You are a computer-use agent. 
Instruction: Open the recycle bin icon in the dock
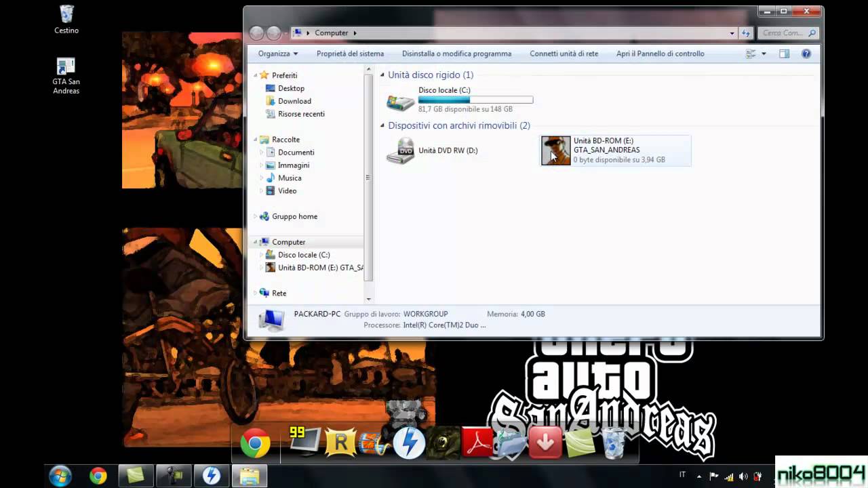(x=614, y=443)
